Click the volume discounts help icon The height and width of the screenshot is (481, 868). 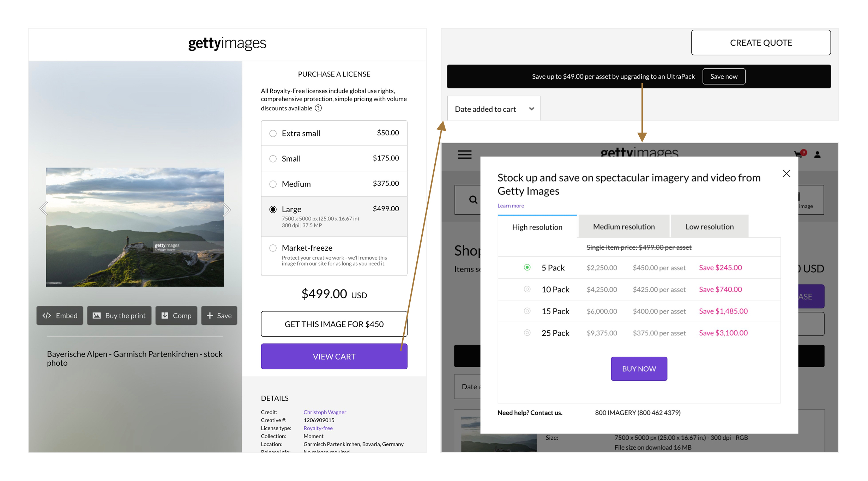tap(318, 108)
